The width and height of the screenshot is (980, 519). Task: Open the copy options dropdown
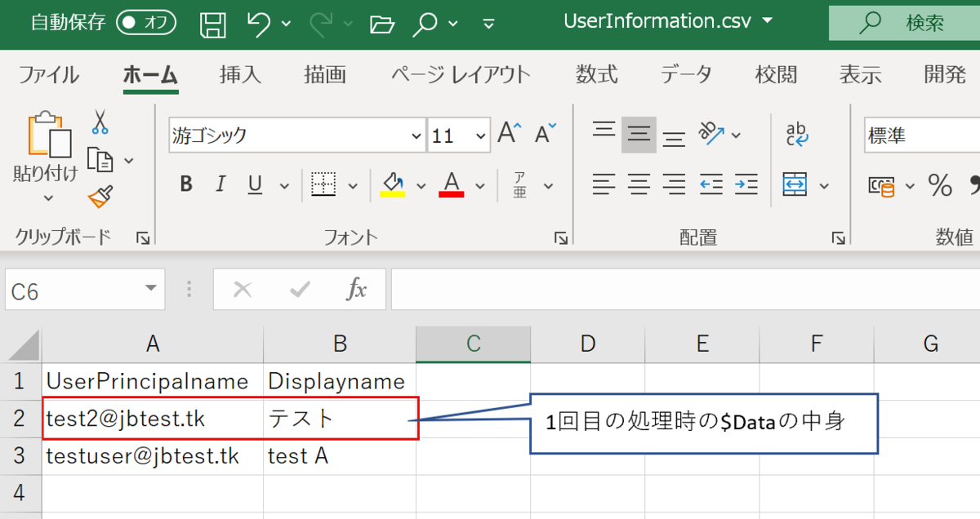[128, 161]
